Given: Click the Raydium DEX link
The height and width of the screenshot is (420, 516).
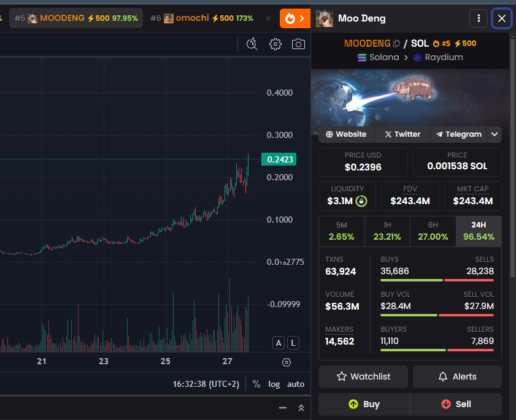Looking at the screenshot, I should tap(438, 57).
